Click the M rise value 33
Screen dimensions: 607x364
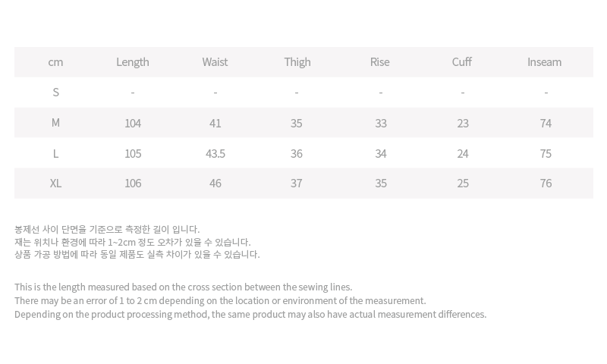point(381,124)
